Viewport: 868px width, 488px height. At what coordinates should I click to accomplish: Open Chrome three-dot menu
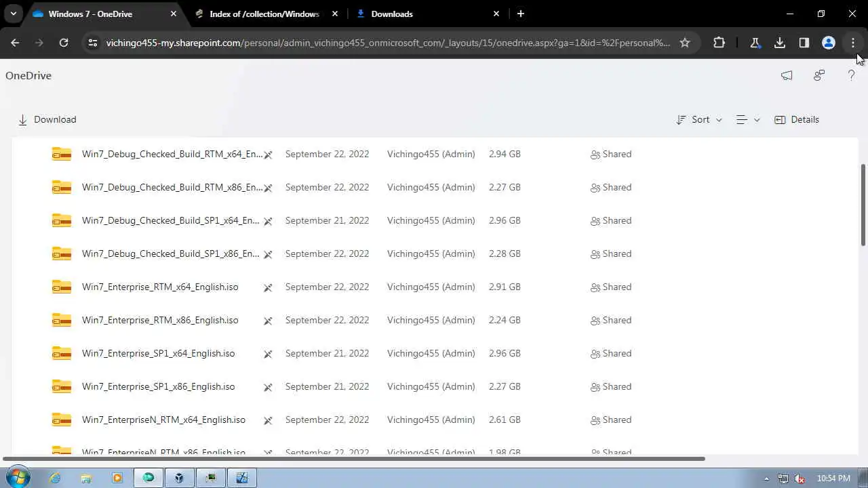853,43
